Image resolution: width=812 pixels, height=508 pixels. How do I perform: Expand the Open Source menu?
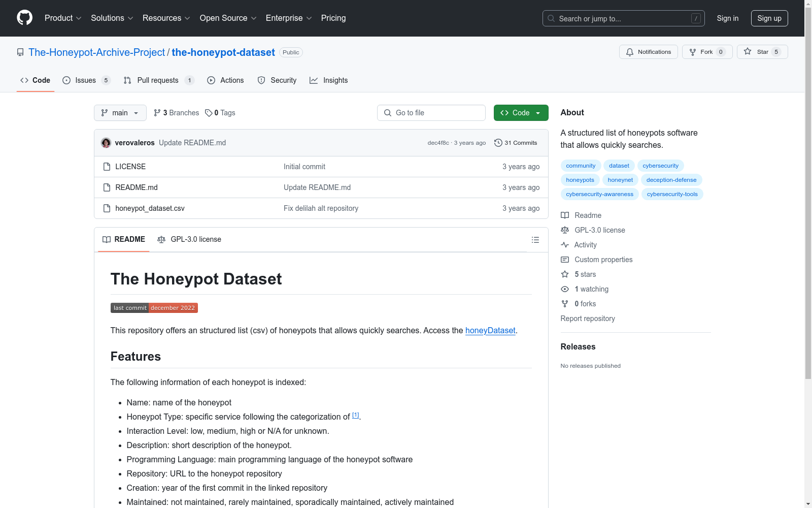pyautogui.click(x=228, y=18)
